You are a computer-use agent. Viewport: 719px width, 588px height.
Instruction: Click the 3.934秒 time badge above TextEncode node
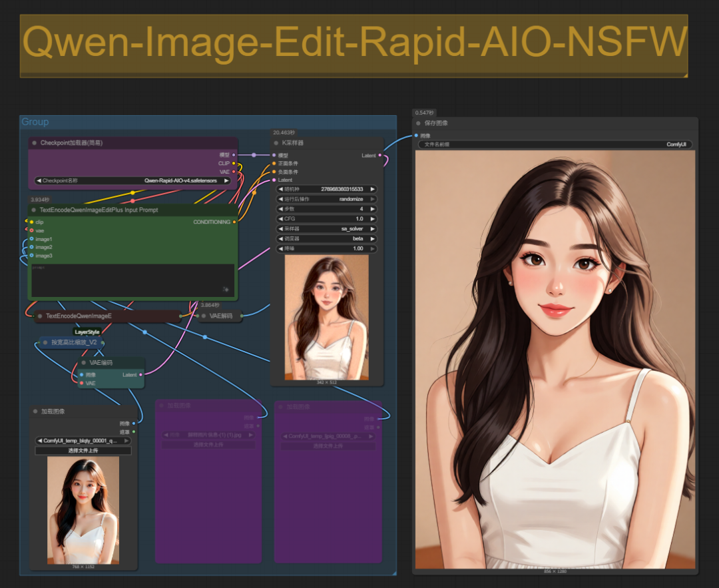[x=40, y=200]
